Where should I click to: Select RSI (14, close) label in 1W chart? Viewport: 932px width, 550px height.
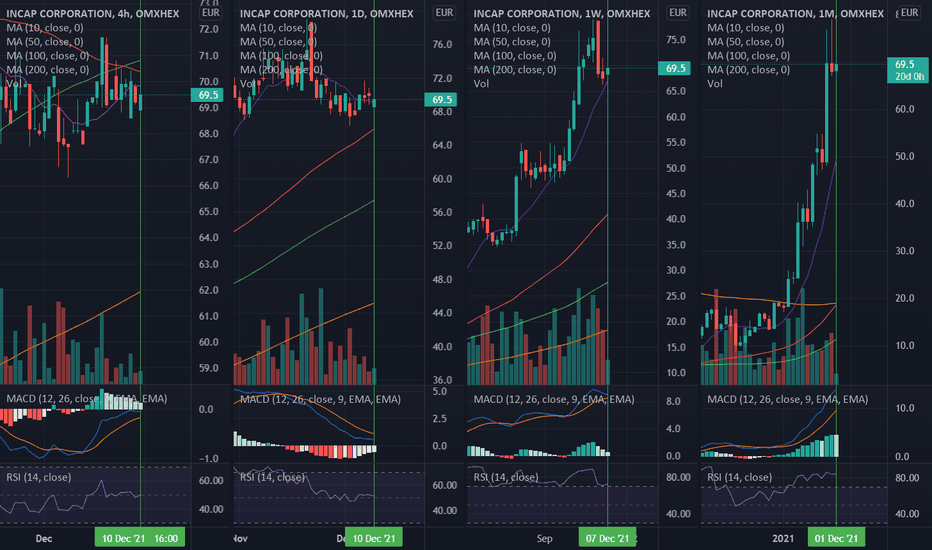point(506,477)
